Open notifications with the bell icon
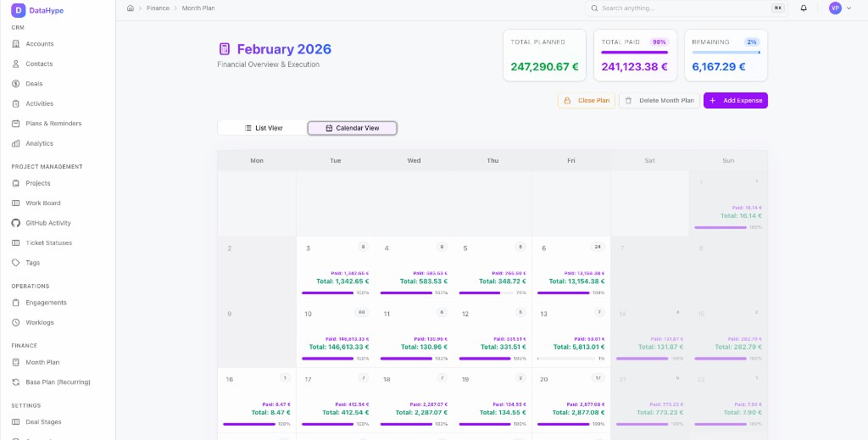The image size is (868, 440). [804, 8]
